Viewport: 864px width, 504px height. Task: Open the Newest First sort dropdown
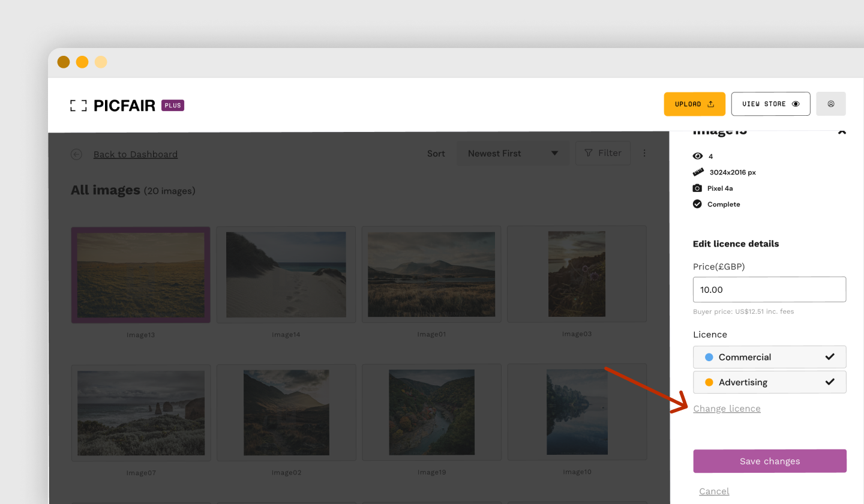click(513, 154)
